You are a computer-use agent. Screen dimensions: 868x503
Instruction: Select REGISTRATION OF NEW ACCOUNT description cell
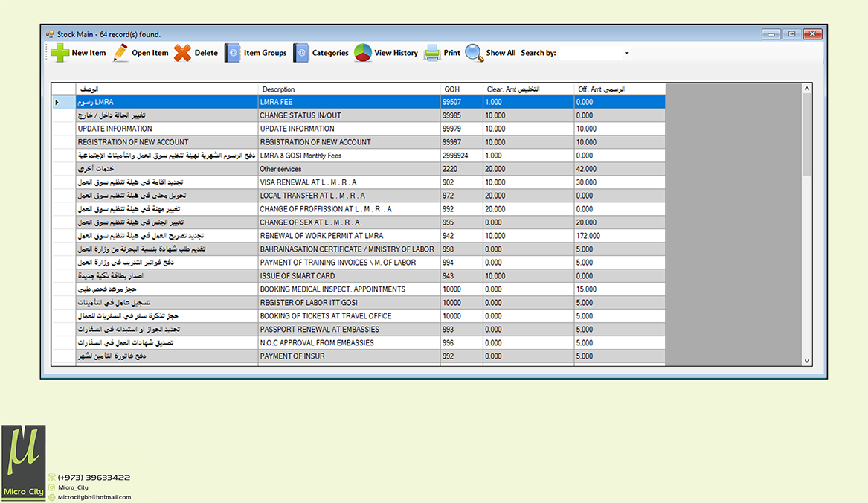click(350, 142)
